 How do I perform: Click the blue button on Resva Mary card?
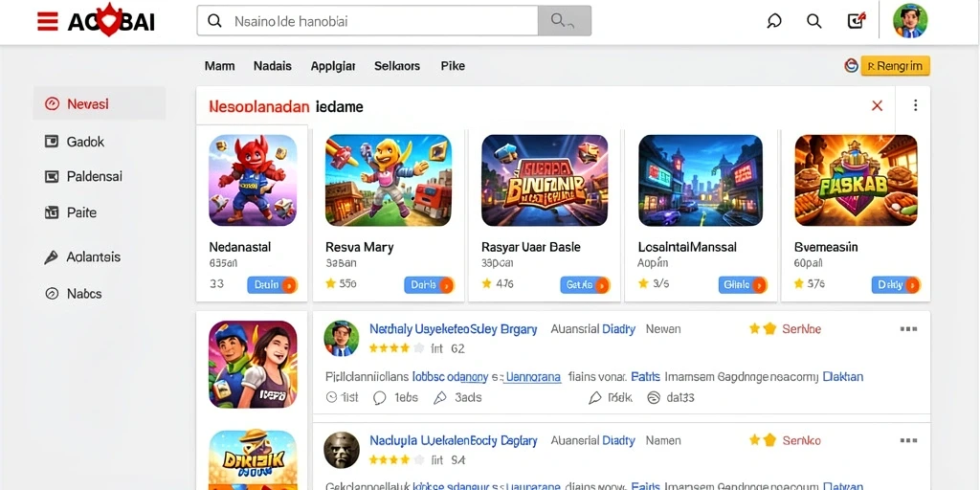429,285
